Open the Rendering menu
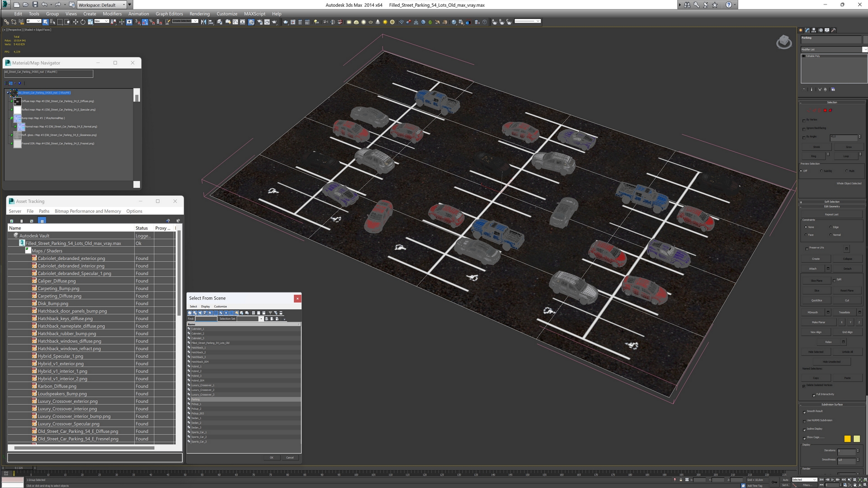The width and height of the screenshot is (868, 488). tap(199, 14)
